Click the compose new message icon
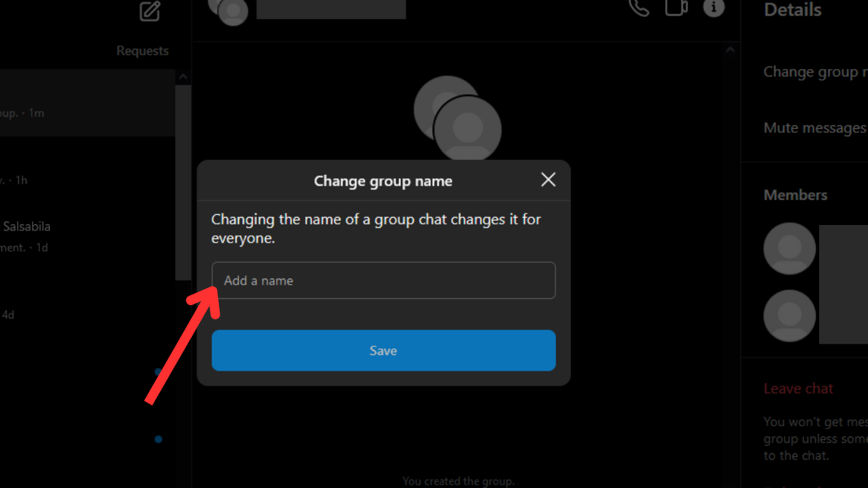868x488 pixels. pos(150,11)
